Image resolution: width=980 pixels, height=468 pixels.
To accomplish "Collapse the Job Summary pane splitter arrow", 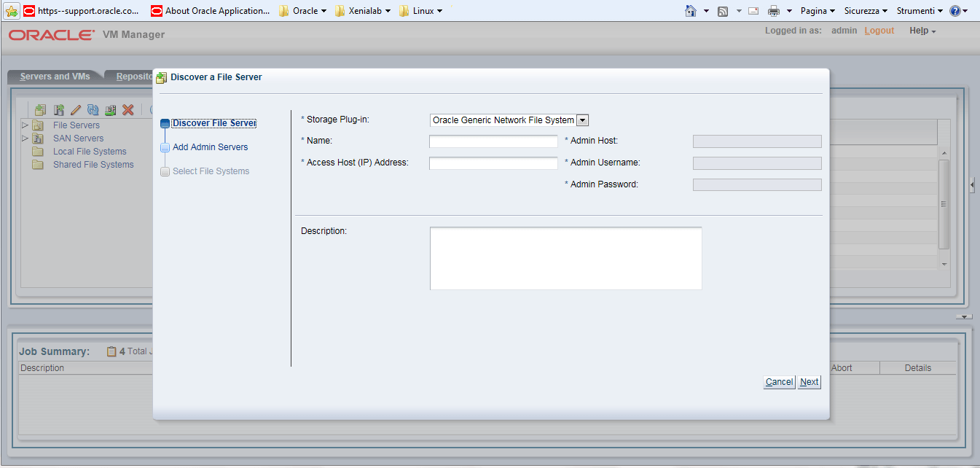I will coord(964,317).
